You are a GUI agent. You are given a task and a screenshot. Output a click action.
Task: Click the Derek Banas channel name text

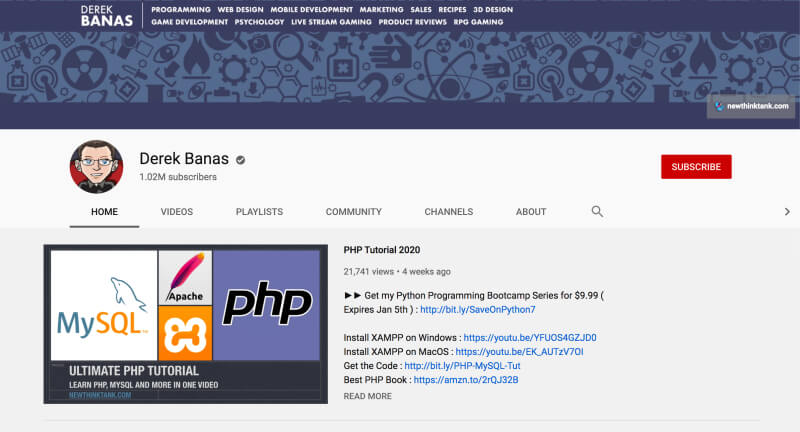pyautogui.click(x=184, y=159)
